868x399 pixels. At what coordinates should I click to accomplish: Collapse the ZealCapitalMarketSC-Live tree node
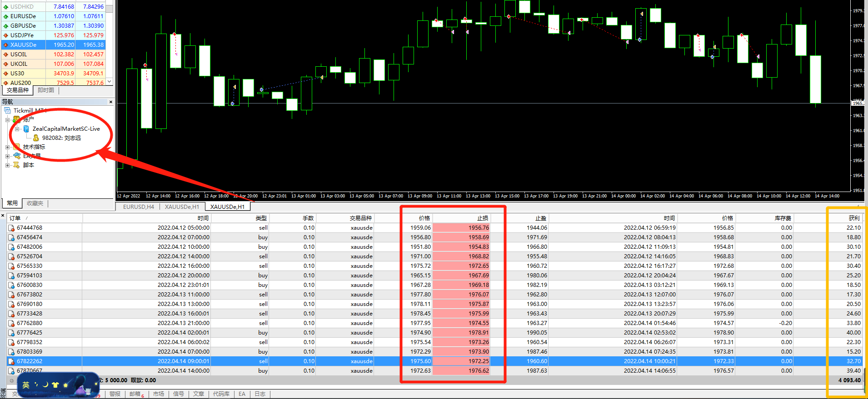(17, 129)
